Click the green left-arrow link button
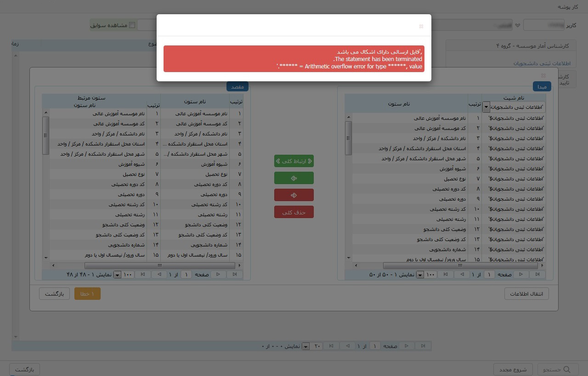 [294, 178]
